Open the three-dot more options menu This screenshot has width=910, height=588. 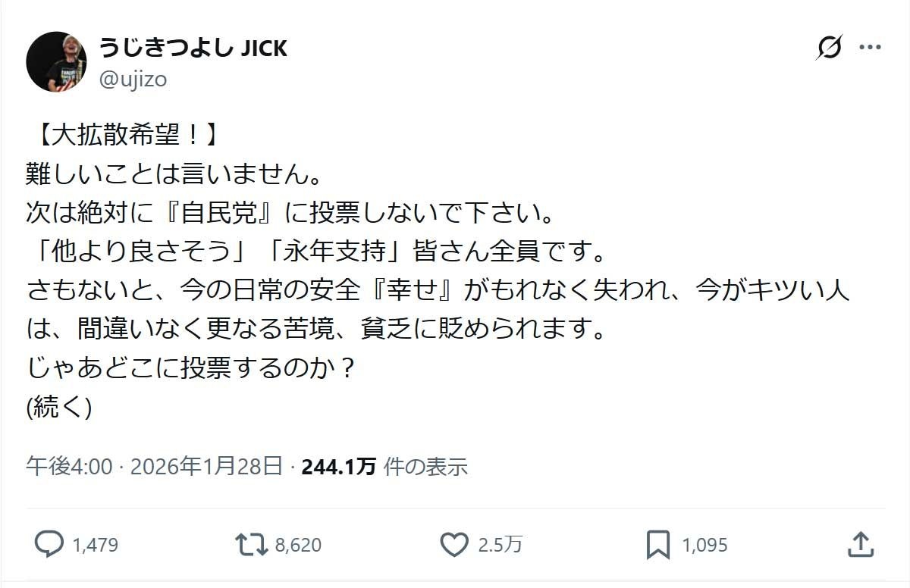click(869, 48)
